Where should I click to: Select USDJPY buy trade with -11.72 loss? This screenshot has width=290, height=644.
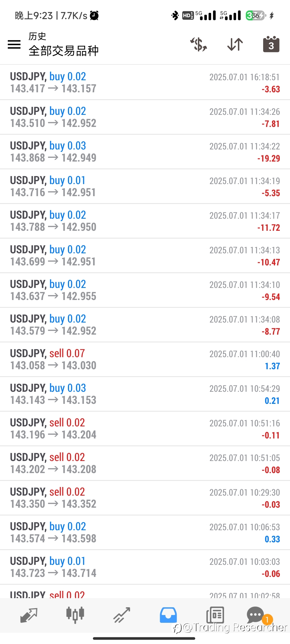click(x=145, y=221)
